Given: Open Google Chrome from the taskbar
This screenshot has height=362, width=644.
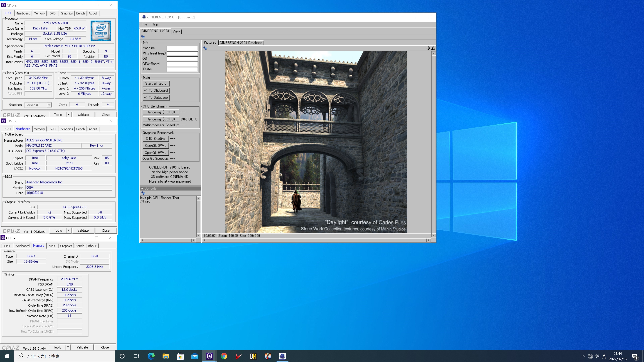Looking at the screenshot, I should 224,356.
